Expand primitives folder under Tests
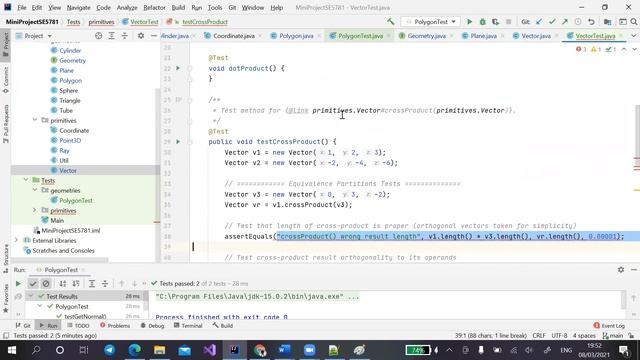The image size is (640, 360). (35, 210)
